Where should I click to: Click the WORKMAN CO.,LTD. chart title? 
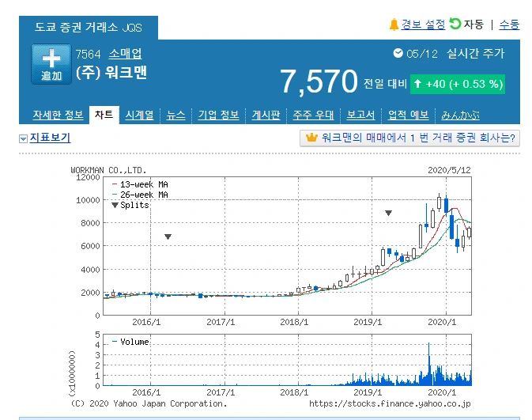click(x=108, y=170)
